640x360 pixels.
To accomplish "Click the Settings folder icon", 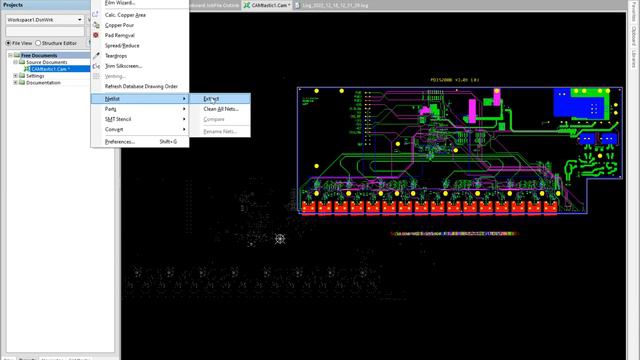I will point(22,76).
